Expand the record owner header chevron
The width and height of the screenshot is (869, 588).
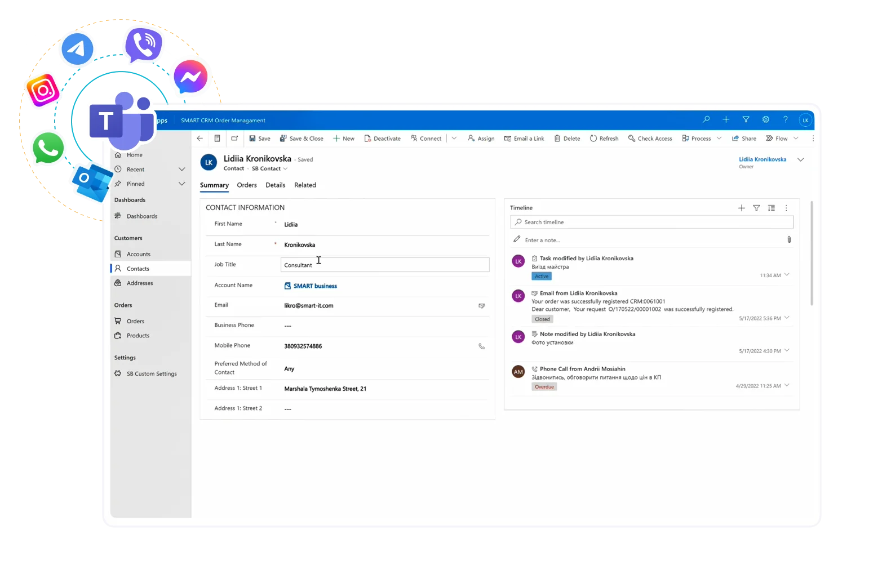(x=800, y=160)
